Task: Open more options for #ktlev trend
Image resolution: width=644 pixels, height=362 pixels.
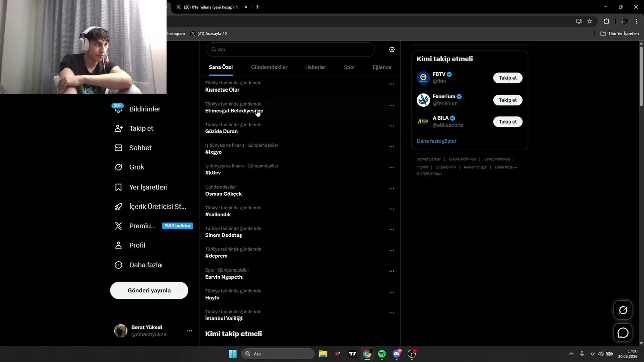Action: (392, 167)
